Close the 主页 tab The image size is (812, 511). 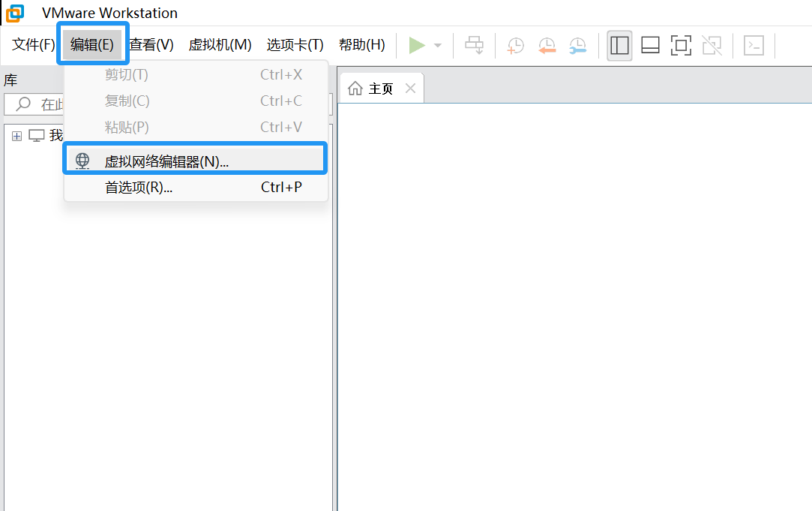(x=410, y=89)
